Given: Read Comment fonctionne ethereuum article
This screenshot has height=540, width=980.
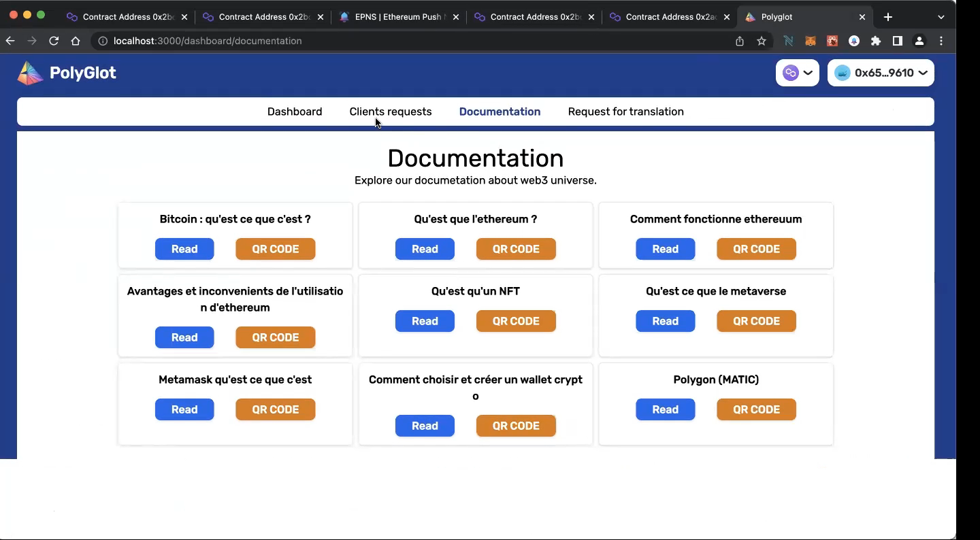Looking at the screenshot, I should point(666,249).
